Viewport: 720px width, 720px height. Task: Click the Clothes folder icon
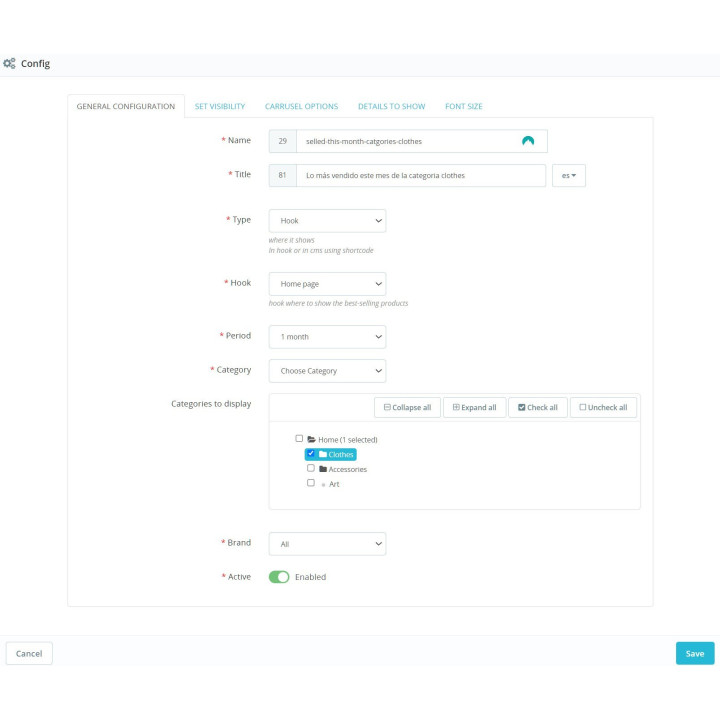(x=323, y=454)
